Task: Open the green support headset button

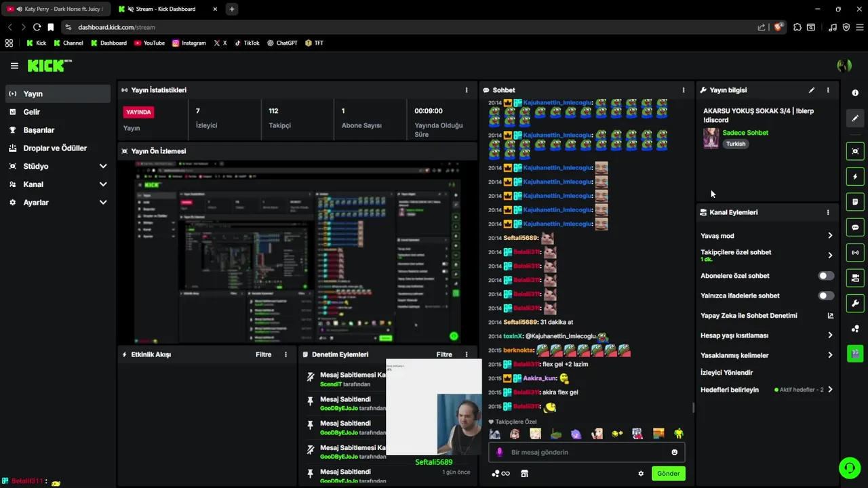Action: click(x=849, y=468)
